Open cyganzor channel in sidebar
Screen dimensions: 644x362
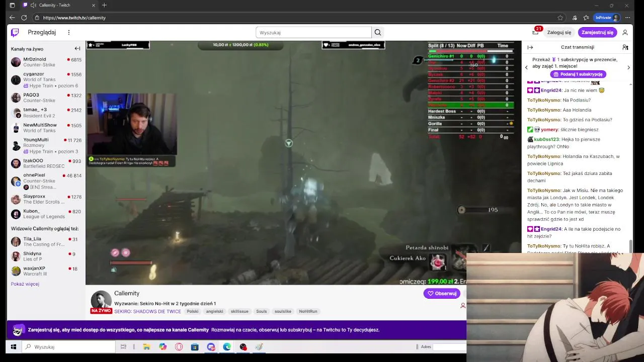click(46, 79)
